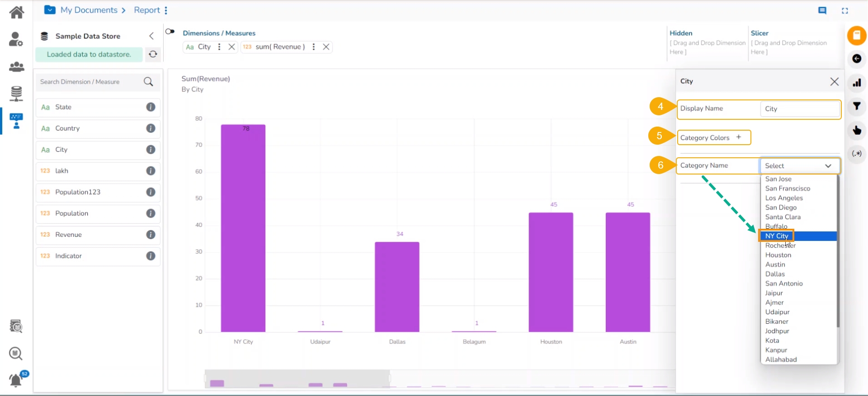This screenshot has width=868, height=396.
Task: Select San Antonio in dropdown list
Action: pyautogui.click(x=784, y=283)
